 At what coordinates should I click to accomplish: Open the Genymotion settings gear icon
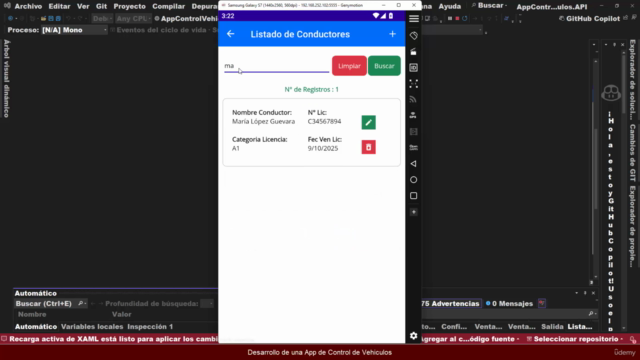pyautogui.click(x=413, y=336)
